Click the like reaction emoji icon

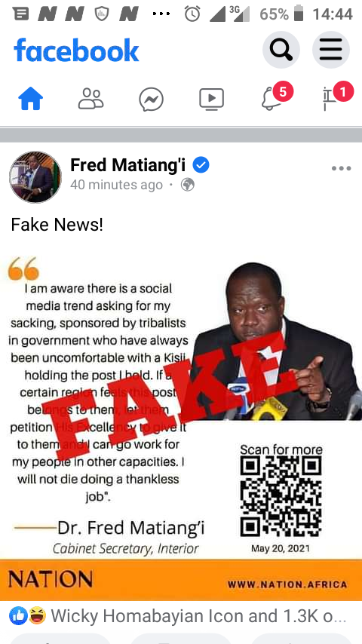tap(19, 616)
